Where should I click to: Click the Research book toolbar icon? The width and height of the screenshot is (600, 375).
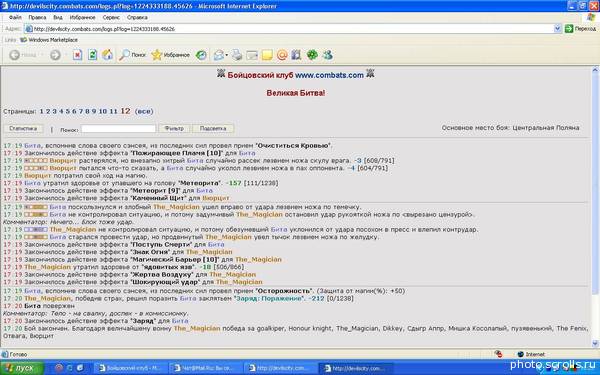point(296,55)
